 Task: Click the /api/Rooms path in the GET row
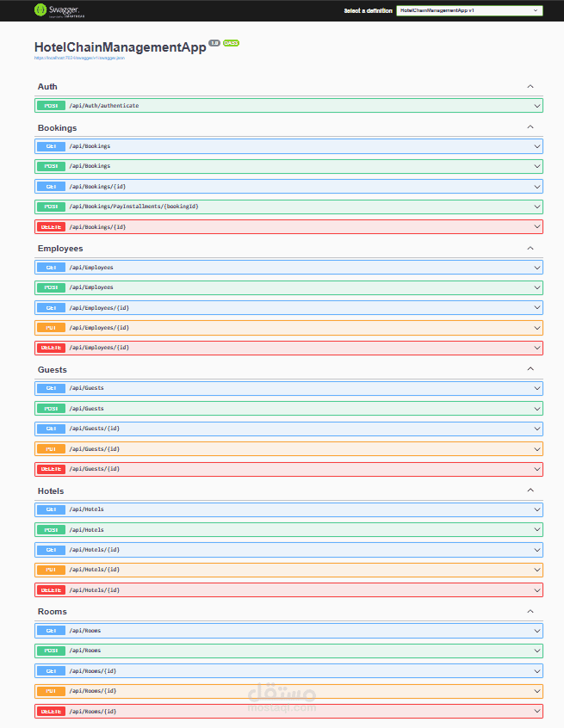(x=85, y=631)
